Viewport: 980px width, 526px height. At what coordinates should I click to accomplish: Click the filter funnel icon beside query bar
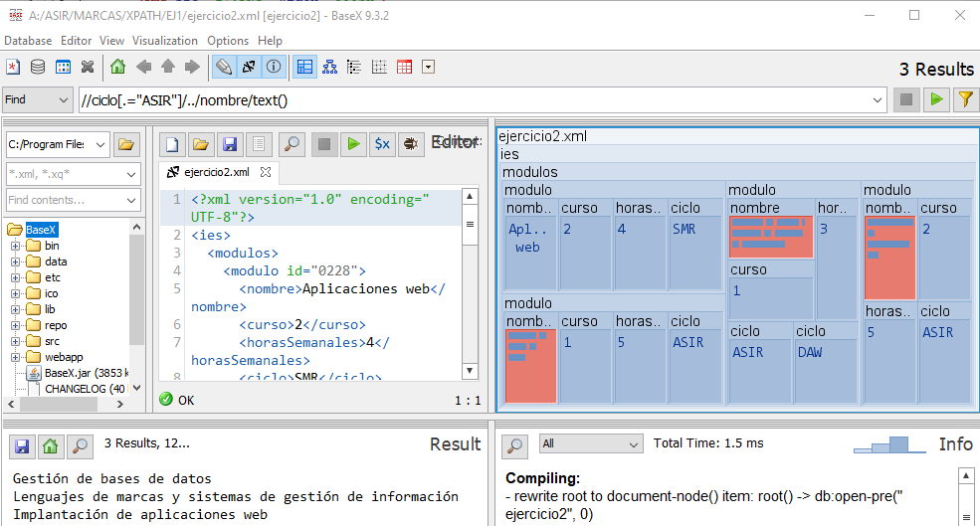pyautogui.click(x=964, y=99)
